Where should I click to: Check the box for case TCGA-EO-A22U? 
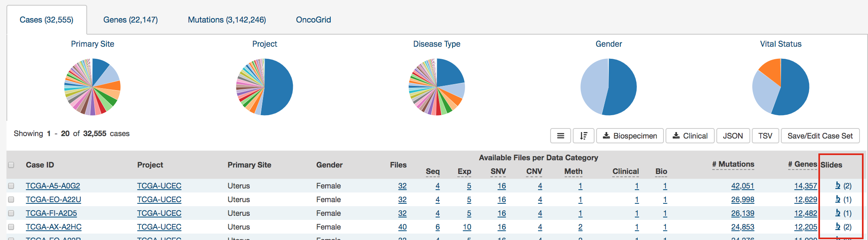(11, 199)
